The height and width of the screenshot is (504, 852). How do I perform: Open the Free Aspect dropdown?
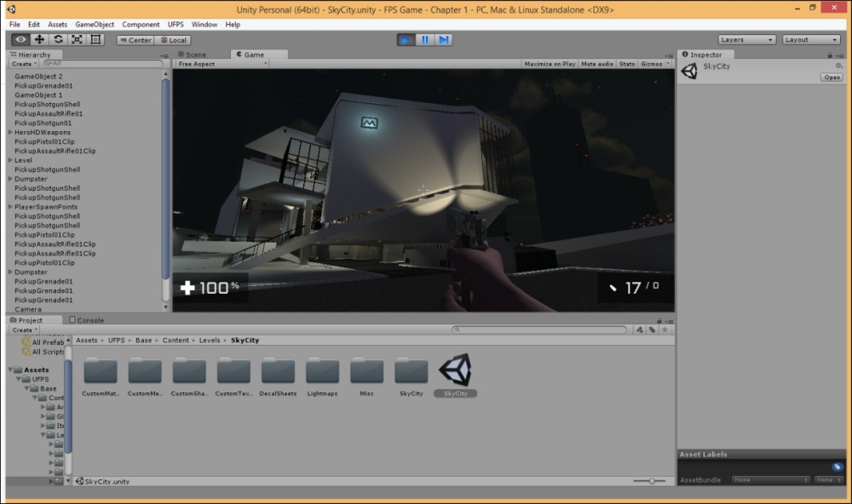click(222, 64)
